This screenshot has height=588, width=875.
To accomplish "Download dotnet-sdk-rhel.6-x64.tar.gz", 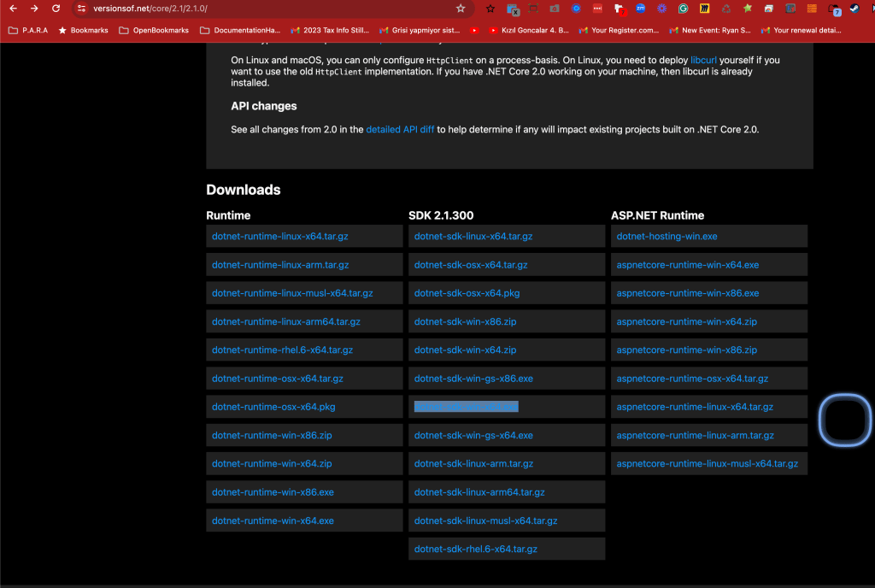I will (475, 549).
